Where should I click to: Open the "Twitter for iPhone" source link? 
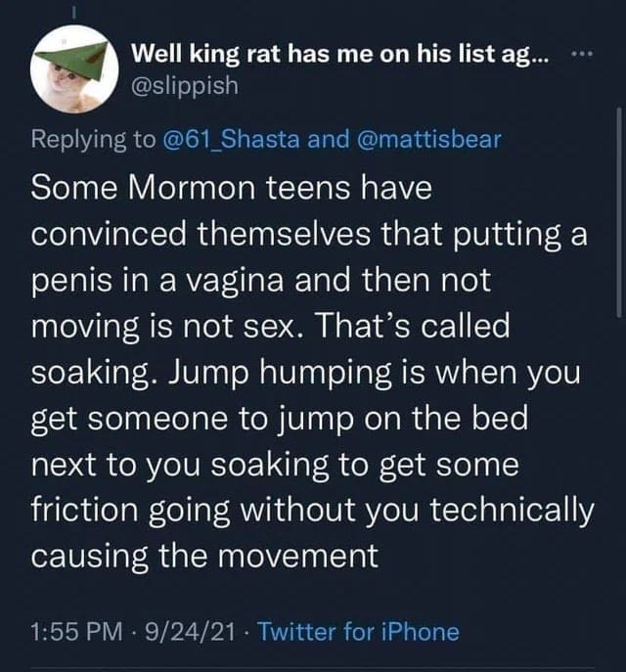[356, 632]
